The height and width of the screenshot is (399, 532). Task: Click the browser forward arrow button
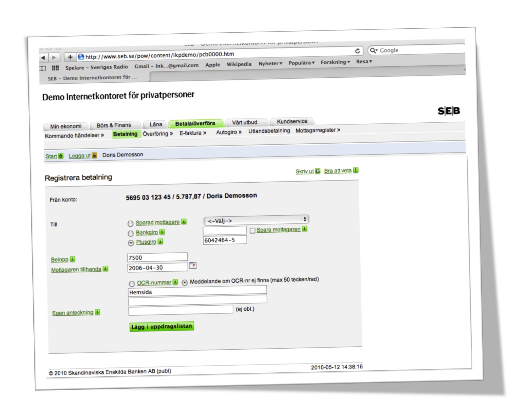point(54,57)
